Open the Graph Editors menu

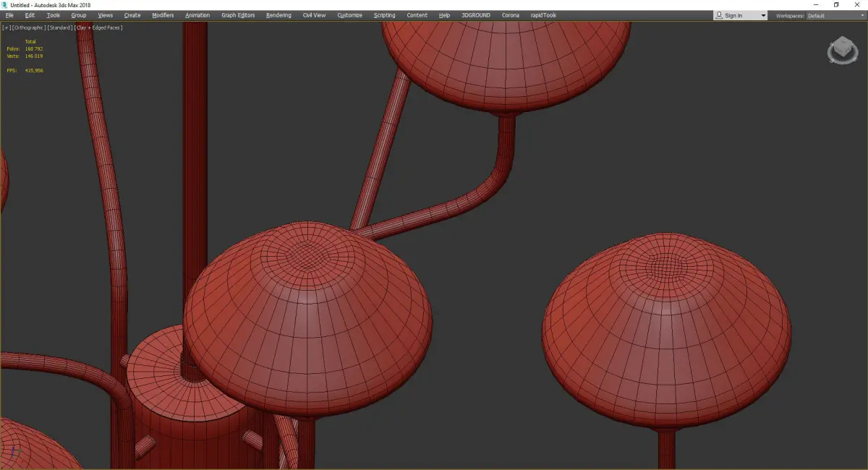click(238, 15)
